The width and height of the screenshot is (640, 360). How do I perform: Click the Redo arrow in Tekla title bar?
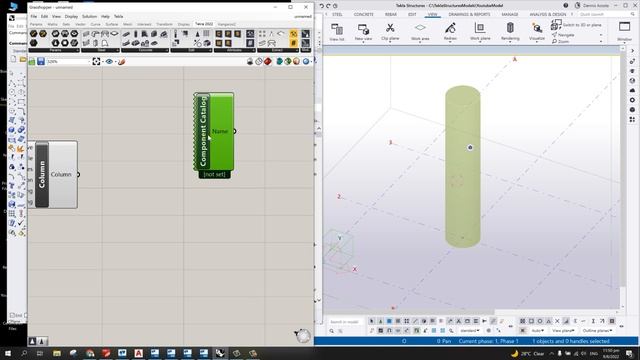click(328, 6)
